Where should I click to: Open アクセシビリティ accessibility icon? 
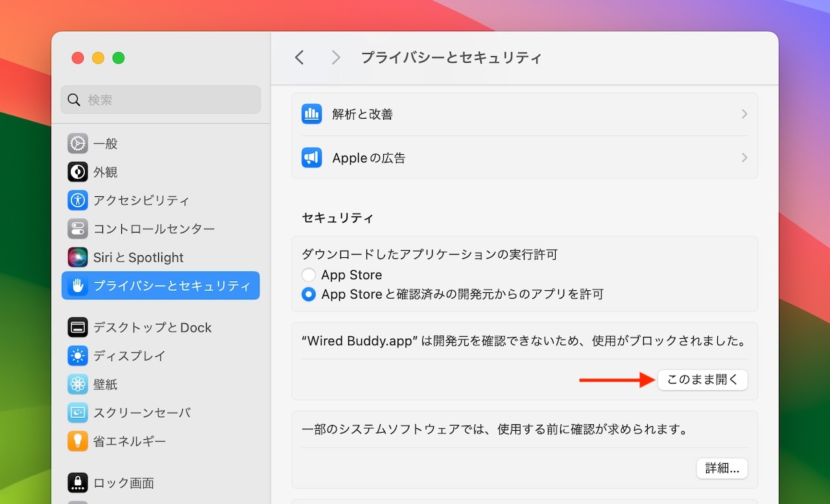coord(78,200)
